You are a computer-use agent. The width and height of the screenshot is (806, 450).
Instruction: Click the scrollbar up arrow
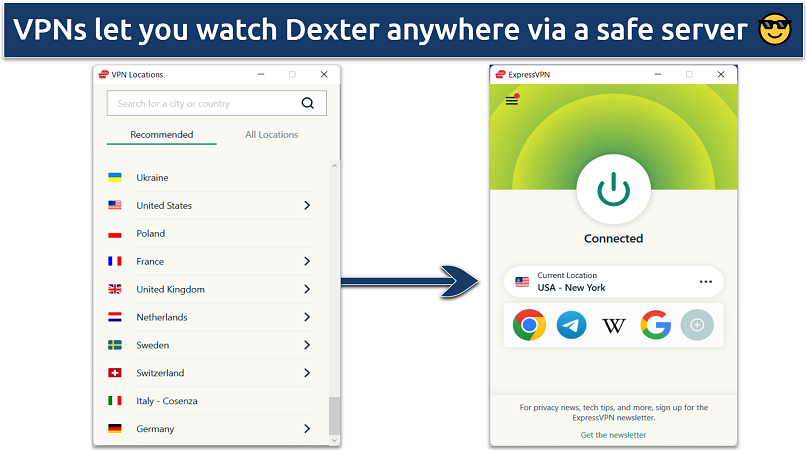point(334,166)
